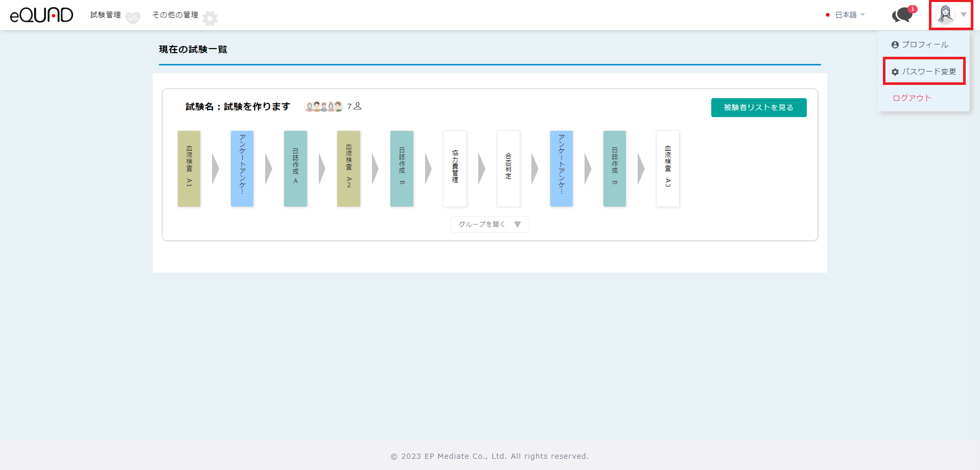Collapse the user menu dropdown arrow
This screenshot has height=470, width=980.
[964, 15]
